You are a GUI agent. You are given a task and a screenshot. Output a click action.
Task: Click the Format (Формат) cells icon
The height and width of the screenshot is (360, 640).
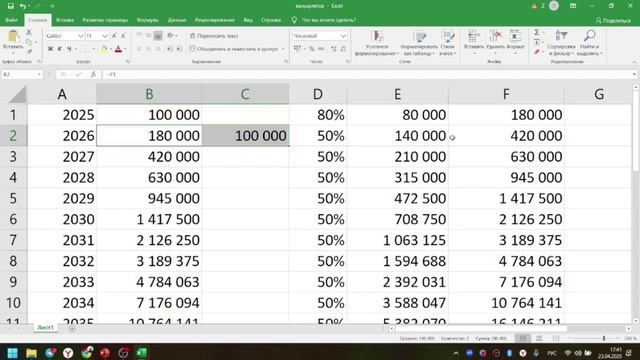pyautogui.click(x=515, y=36)
